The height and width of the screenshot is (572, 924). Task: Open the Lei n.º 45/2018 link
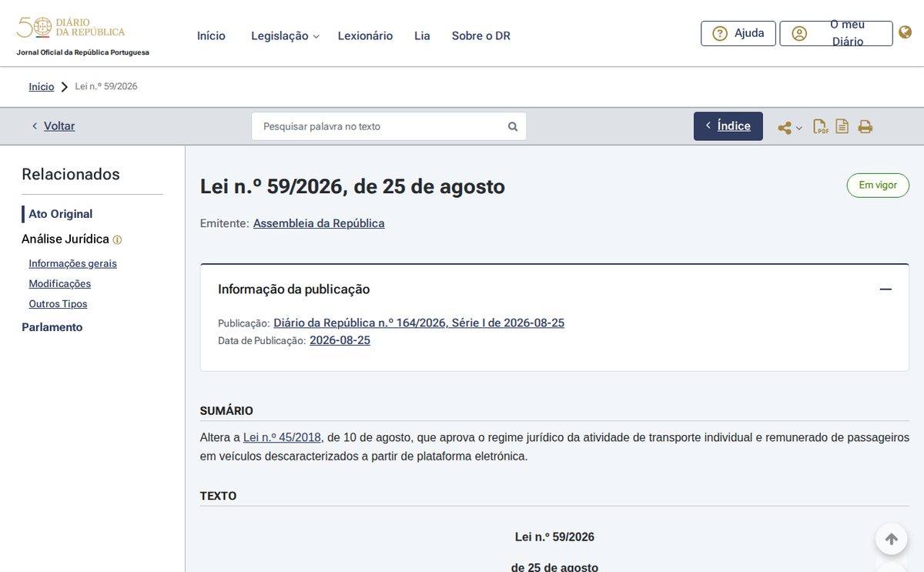pos(283,437)
